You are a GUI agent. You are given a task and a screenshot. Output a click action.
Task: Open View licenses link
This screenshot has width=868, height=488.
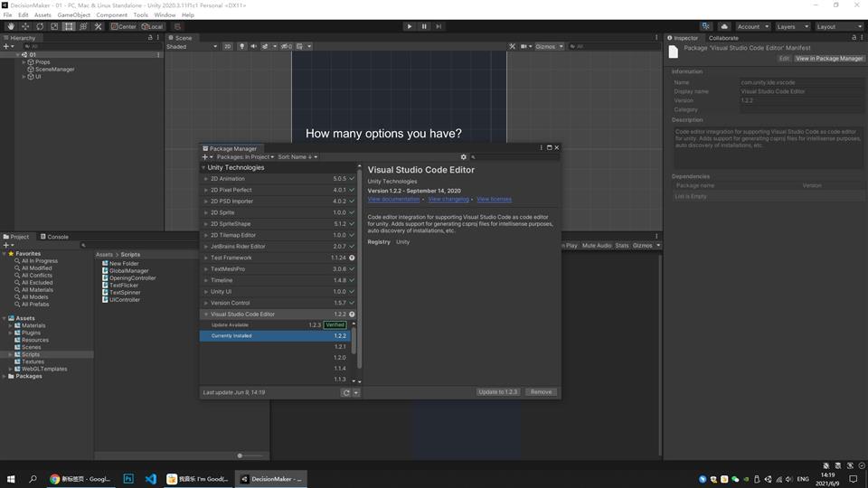(494, 199)
